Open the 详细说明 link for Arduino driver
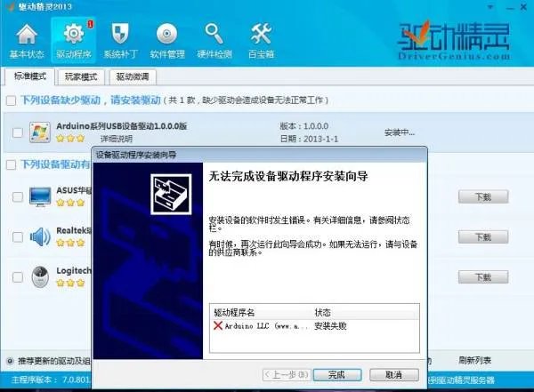Viewport: 534px width, 392px height. click(x=116, y=139)
